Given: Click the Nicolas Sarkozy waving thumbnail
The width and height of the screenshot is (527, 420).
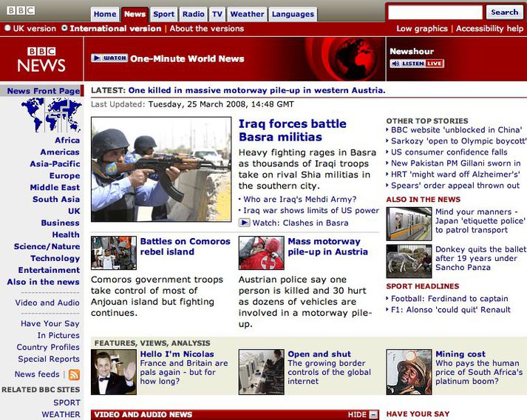Looking at the screenshot, I should 114,372.
